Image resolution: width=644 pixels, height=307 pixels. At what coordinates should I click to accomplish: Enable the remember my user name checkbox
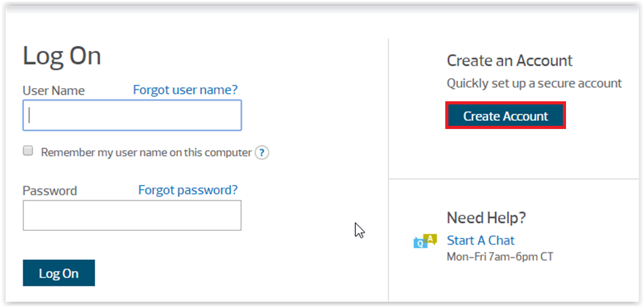coord(28,151)
